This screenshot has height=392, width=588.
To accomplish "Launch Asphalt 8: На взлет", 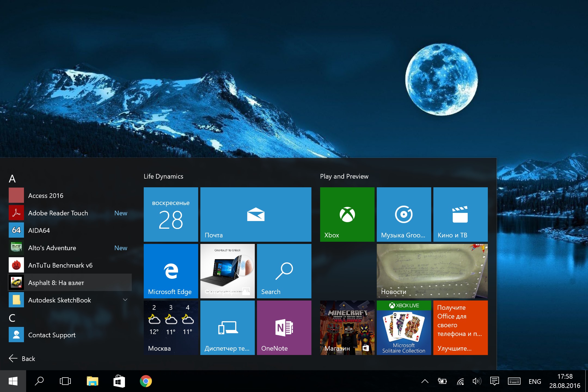I will tap(70, 283).
